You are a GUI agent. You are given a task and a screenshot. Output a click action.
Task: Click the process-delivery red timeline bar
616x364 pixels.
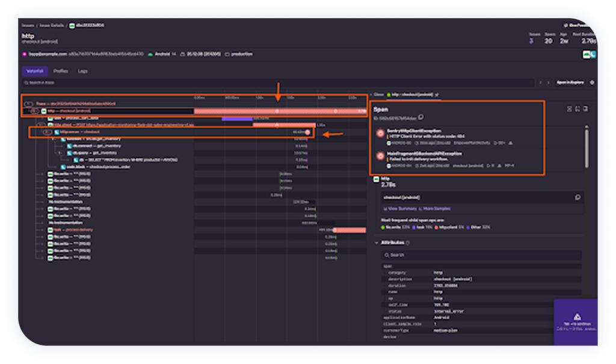click(x=350, y=230)
